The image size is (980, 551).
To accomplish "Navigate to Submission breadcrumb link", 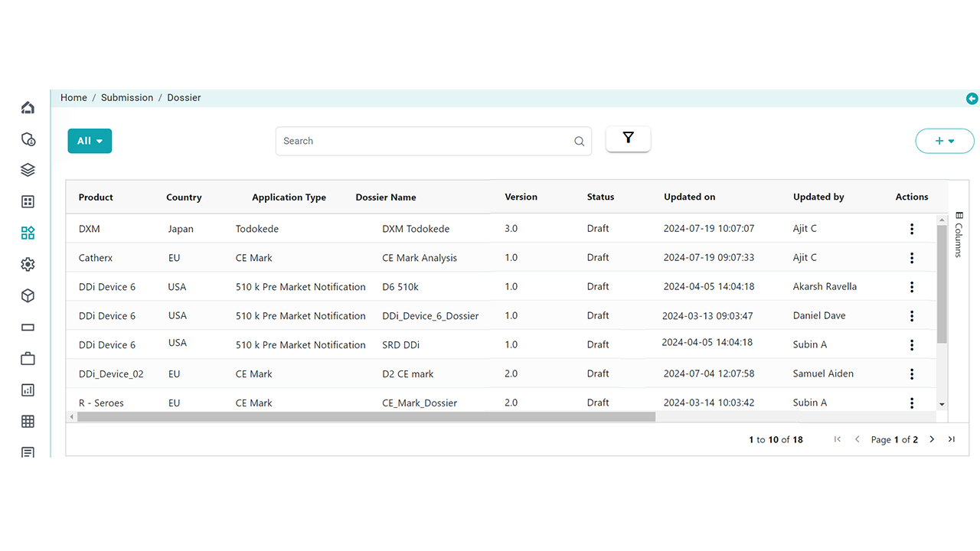I will pos(127,98).
